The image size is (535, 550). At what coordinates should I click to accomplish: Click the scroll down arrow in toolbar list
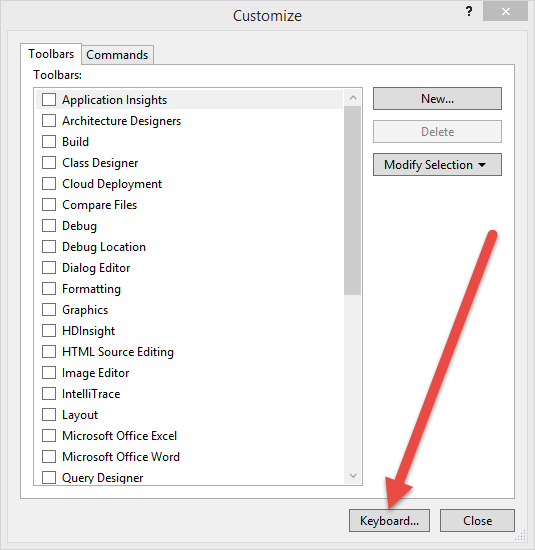point(353,476)
